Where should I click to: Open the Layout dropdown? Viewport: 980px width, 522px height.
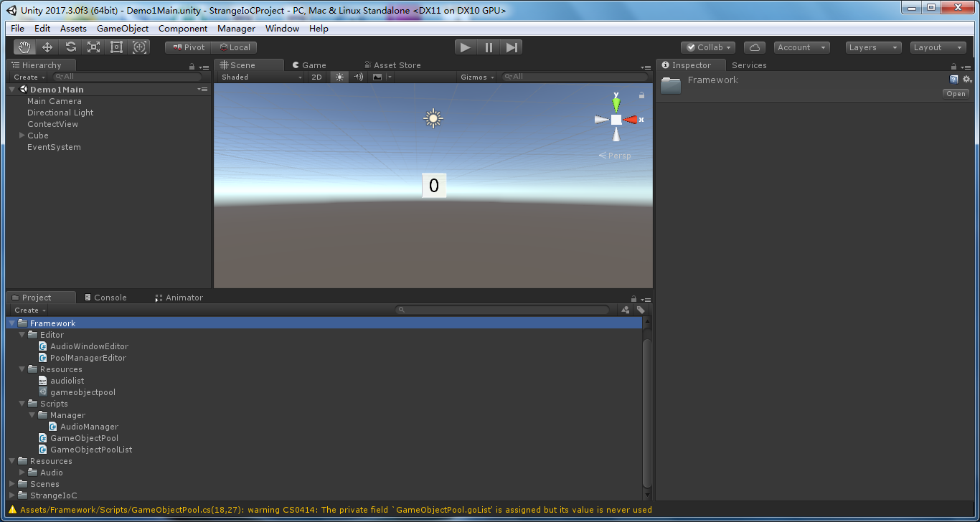pyautogui.click(x=938, y=47)
